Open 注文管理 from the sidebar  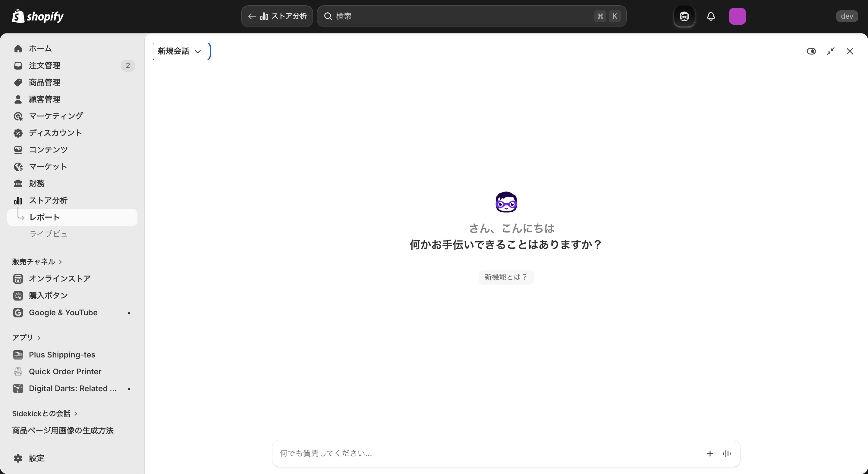tap(45, 65)
